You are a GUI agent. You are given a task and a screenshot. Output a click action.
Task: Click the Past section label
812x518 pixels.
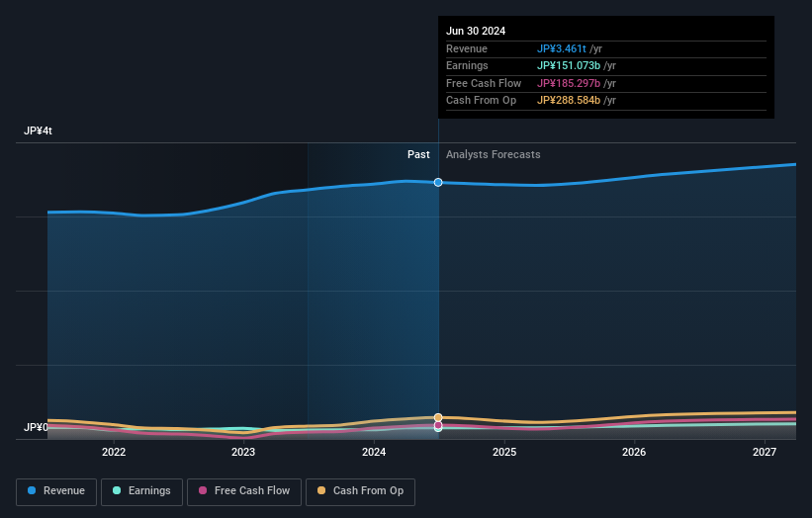[x=418, y=154]
